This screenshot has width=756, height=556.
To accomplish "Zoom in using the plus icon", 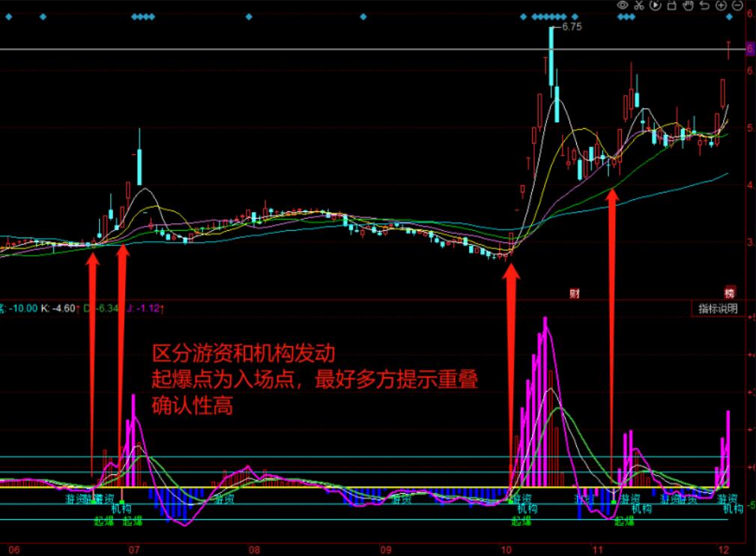I will [722, 5].
